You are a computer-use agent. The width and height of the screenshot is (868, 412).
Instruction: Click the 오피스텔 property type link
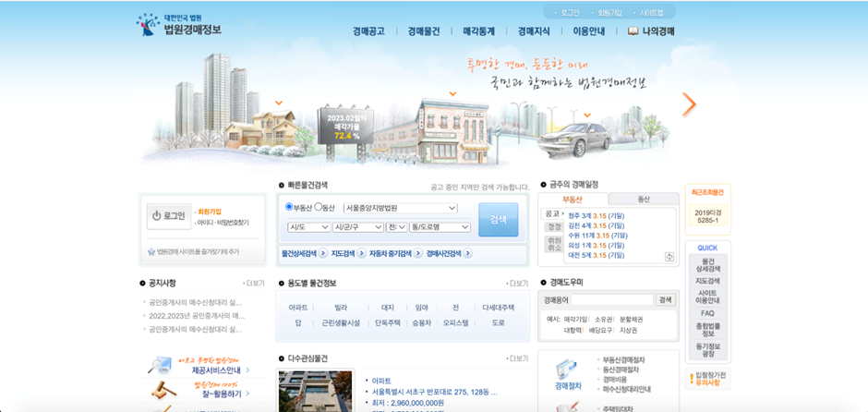pyautogui.click(x=455, y=322)
